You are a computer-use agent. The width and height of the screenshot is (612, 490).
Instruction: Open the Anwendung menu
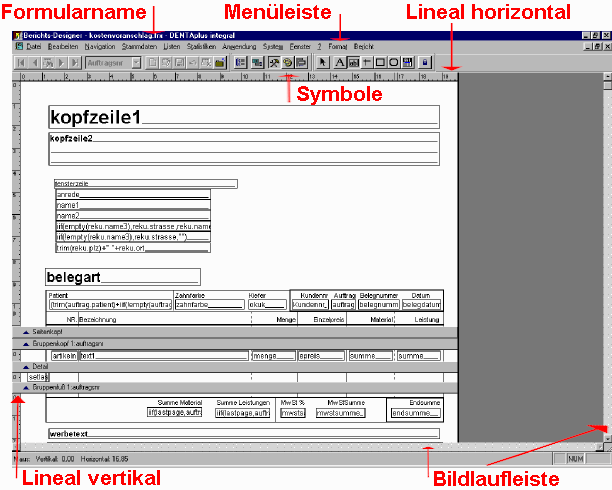click(x=239, y=46)
